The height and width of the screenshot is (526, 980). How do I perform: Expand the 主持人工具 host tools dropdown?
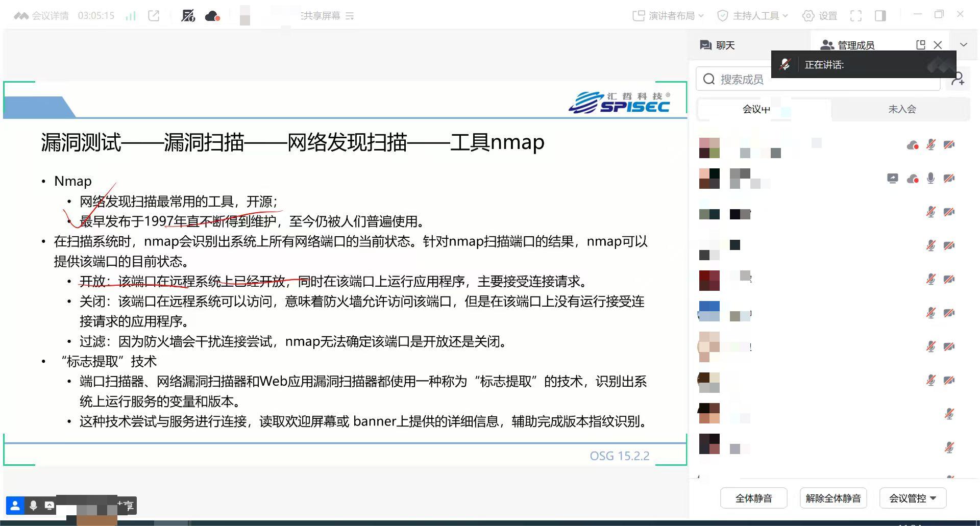click(753, 16)
